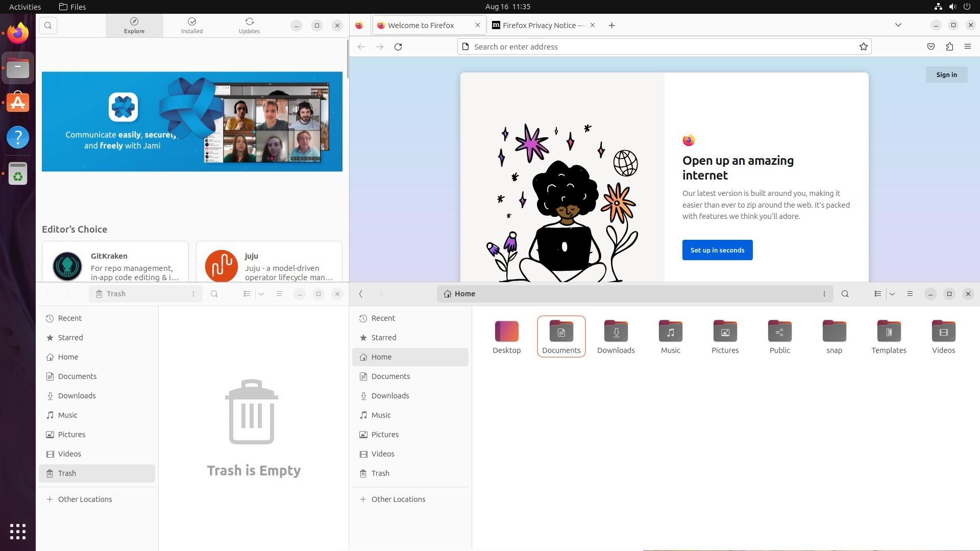Open search in Ubuntu Software

[x=47, y=25]
